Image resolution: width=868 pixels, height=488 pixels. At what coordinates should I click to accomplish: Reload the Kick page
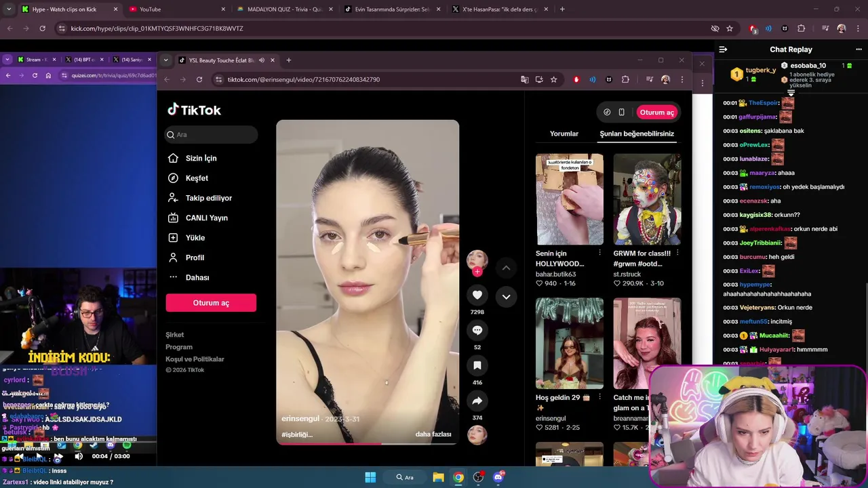42,28
